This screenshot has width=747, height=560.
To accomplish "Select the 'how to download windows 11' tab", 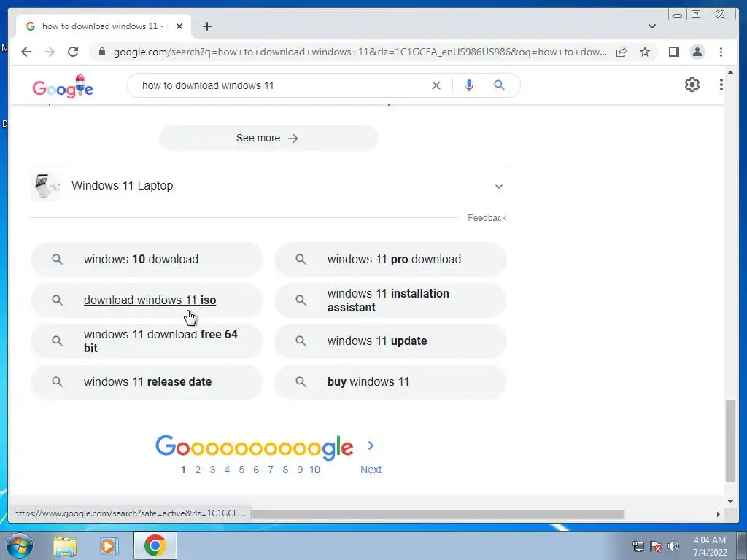I will pyautogui.click(x=104, y=26).
